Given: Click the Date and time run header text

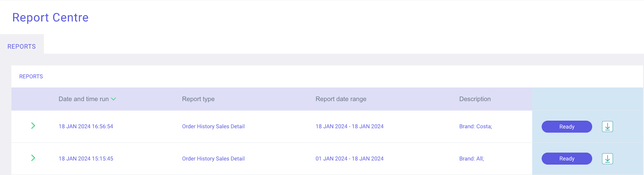Looking at the screenshot, I should tap(83, 99).
